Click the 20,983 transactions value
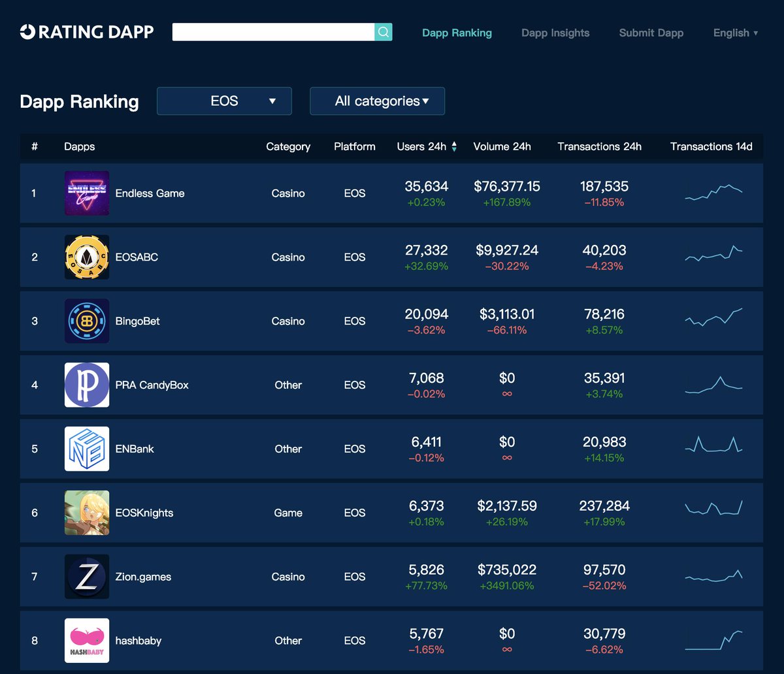Viewport: 784px width, 674px height. [x=604, y=442]
